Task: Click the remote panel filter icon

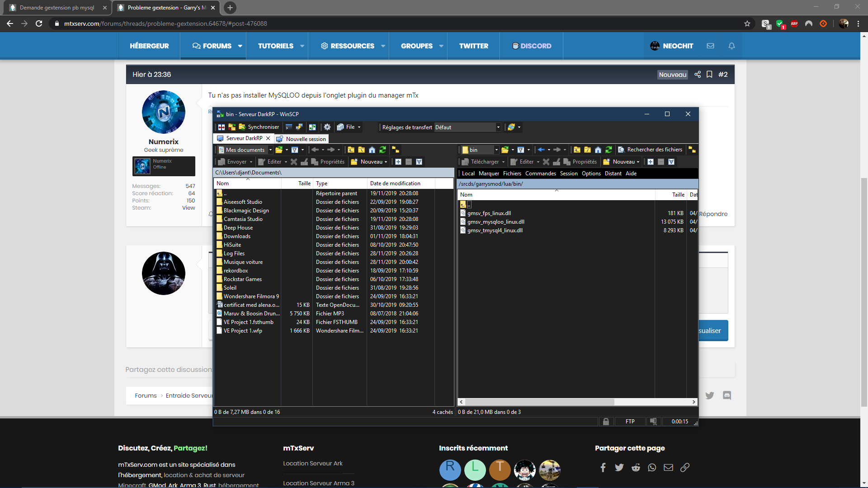Action: tap(521, 150)
